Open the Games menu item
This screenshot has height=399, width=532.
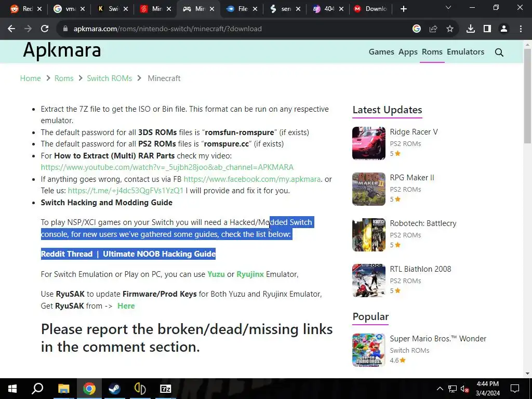click(381, 52)
